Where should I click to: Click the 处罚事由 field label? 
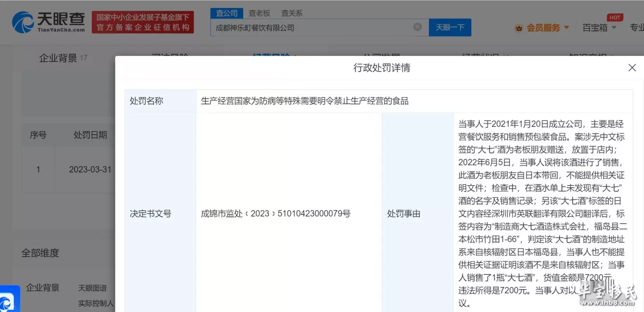(403, 214)
